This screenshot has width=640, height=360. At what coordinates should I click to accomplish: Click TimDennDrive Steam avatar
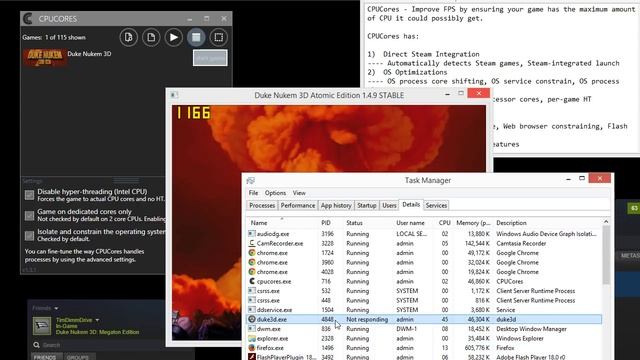coord(42,326)
